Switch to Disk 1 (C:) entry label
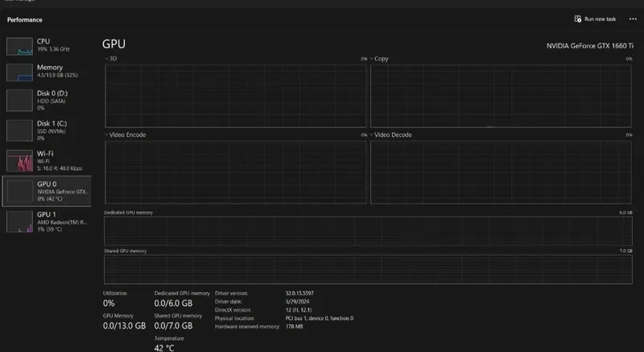The height and width of the screenshot is (352, 644). tap(52, 123)
